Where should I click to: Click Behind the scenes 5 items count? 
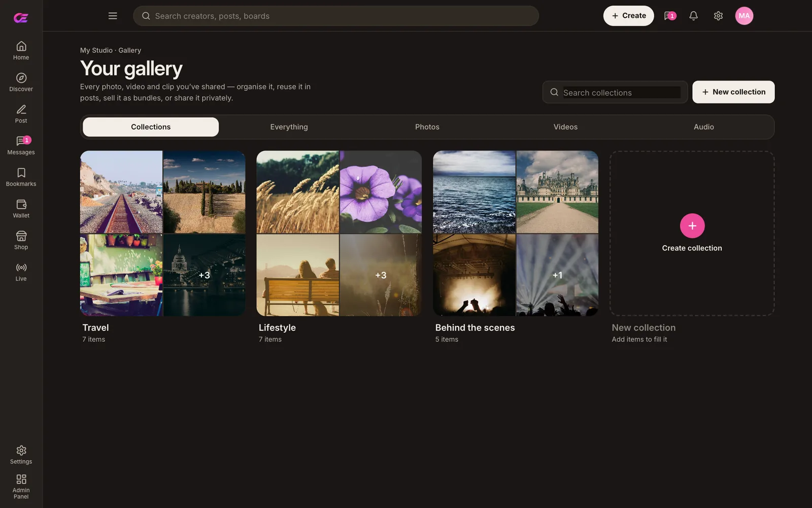coord(447,339)
